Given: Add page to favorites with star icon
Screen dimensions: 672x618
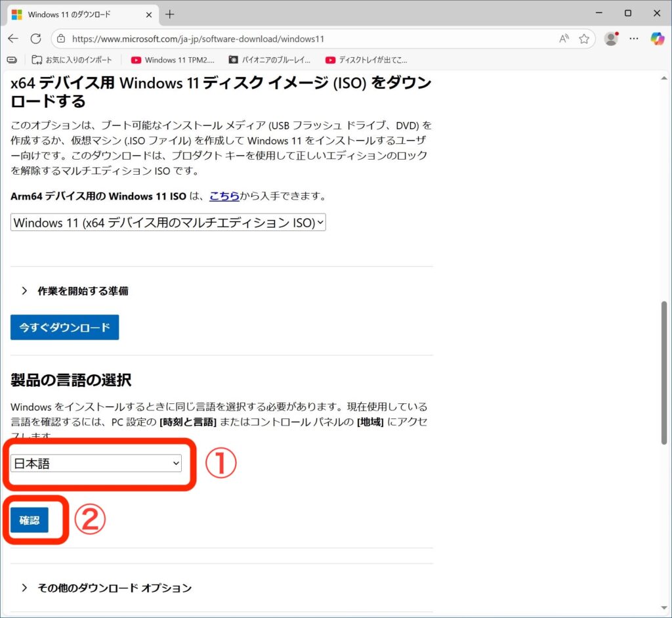Looking at the screenshot, I should click(583, 39).
